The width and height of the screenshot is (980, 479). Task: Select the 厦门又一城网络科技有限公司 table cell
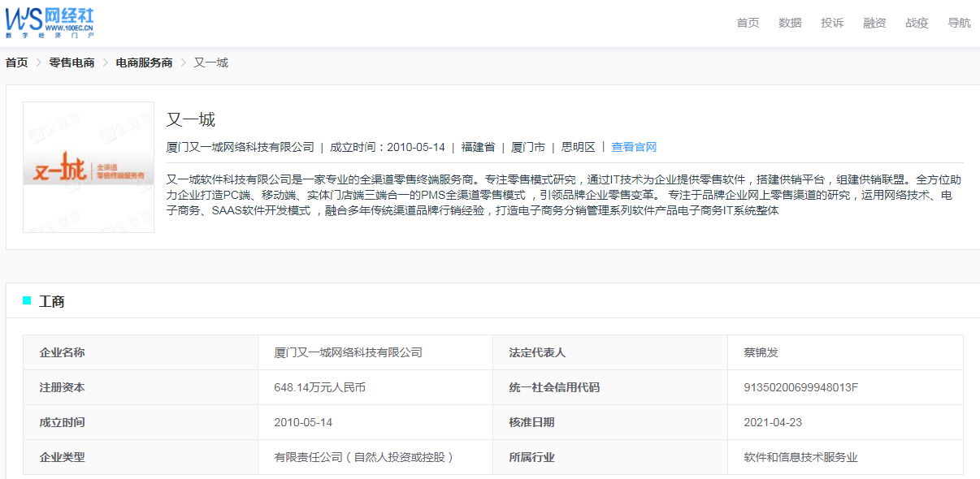point(375,352)
